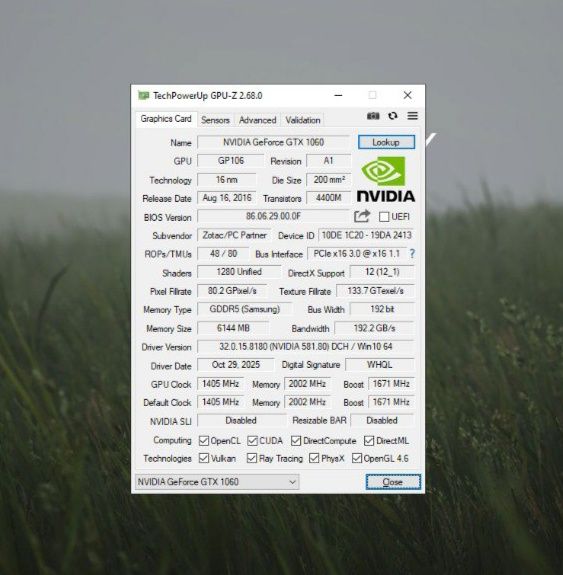Toggle the DirectML checkbox
The image size is (563, 575).
(x=369, y=440)
